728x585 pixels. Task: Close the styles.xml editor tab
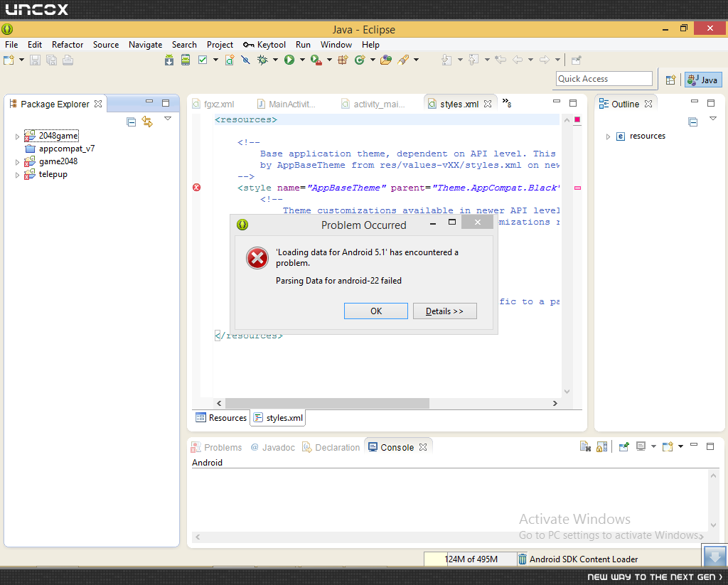(488, 104)
